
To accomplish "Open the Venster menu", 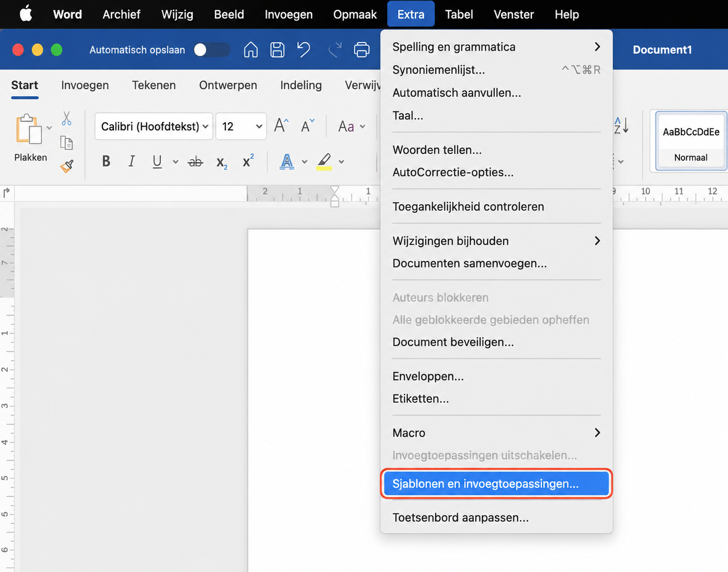I will [x=514, y=14].
